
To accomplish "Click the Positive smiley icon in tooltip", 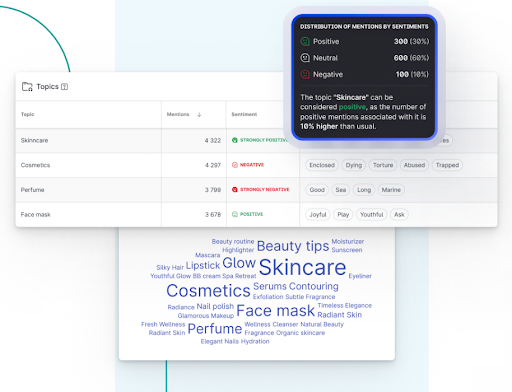I will (305, 41).
